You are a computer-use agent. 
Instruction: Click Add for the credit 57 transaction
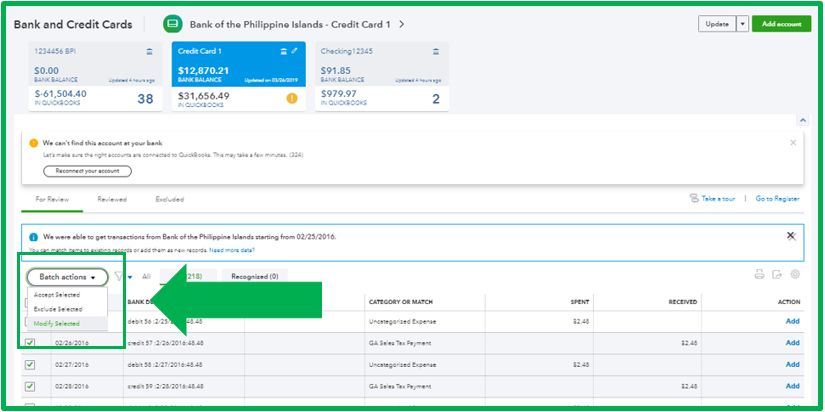coord(792,343)
